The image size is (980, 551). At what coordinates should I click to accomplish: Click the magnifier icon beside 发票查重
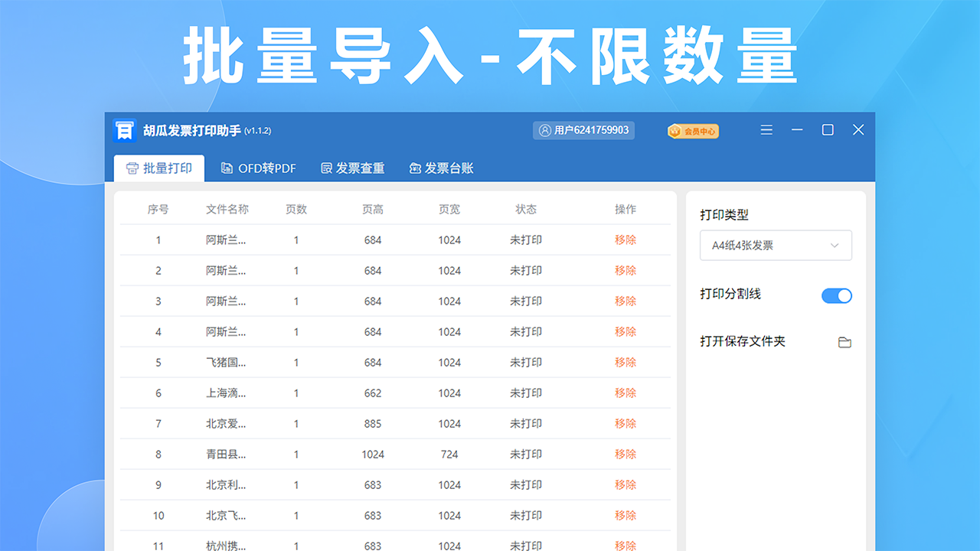327,168
